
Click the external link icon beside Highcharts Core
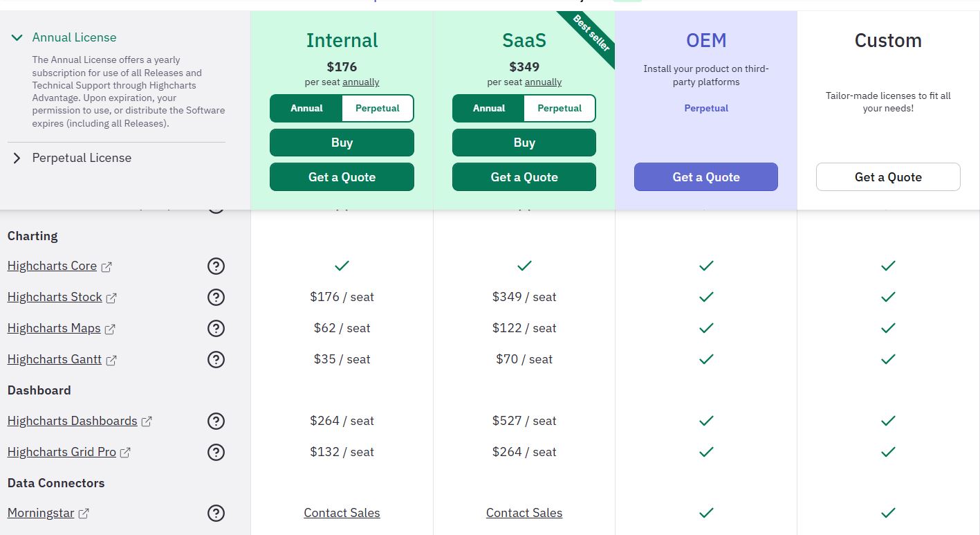click(x=107, y=265)
